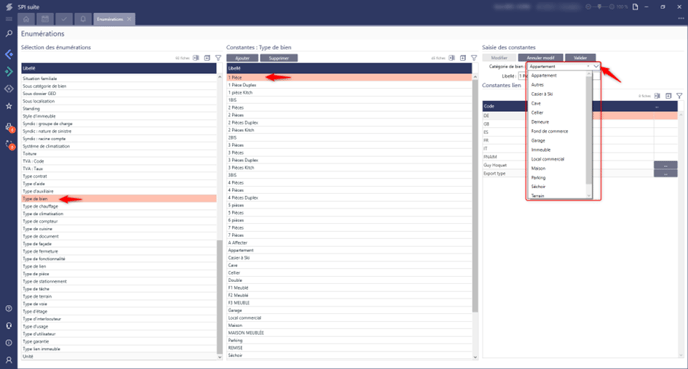Image resolution: width=688 pixels, height=369 pixels.
Task: Expand the Catégorie de bien dropdown arrow
Action: coord(596,66)
